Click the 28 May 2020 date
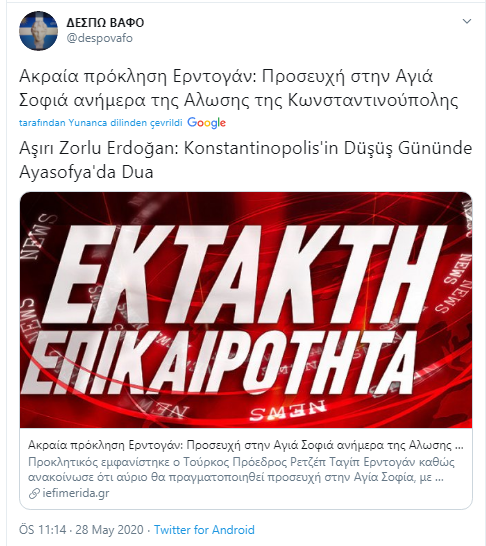 click(109, 530)
